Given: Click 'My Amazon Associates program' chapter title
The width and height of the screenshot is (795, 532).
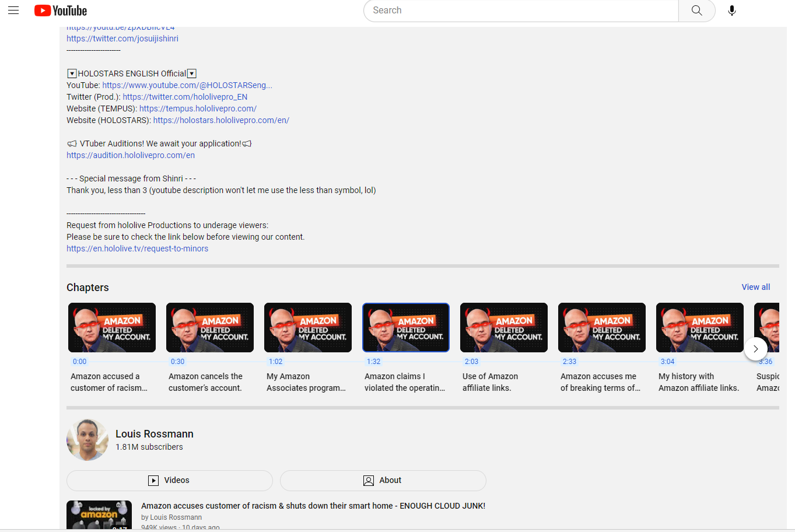Looking at the screenshot, I should coord(306,382).
